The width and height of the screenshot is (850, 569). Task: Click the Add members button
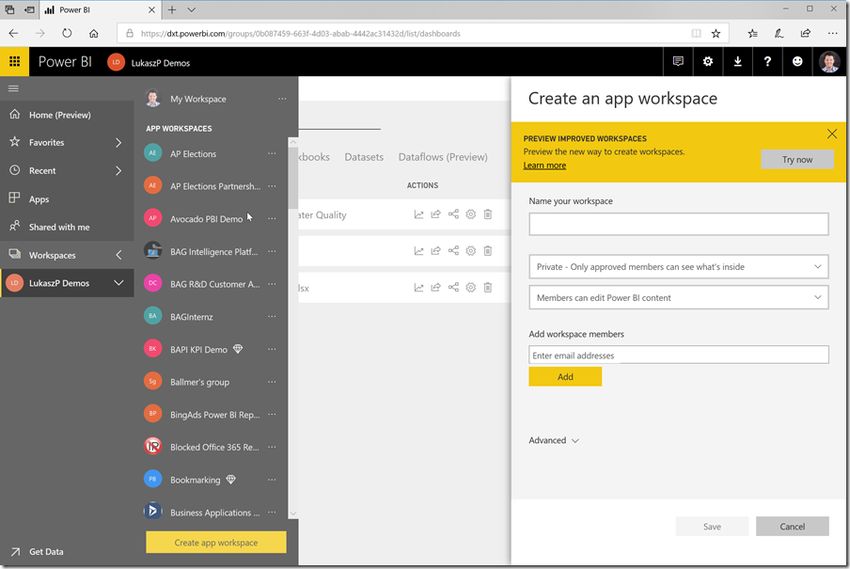tap(565, 377)
